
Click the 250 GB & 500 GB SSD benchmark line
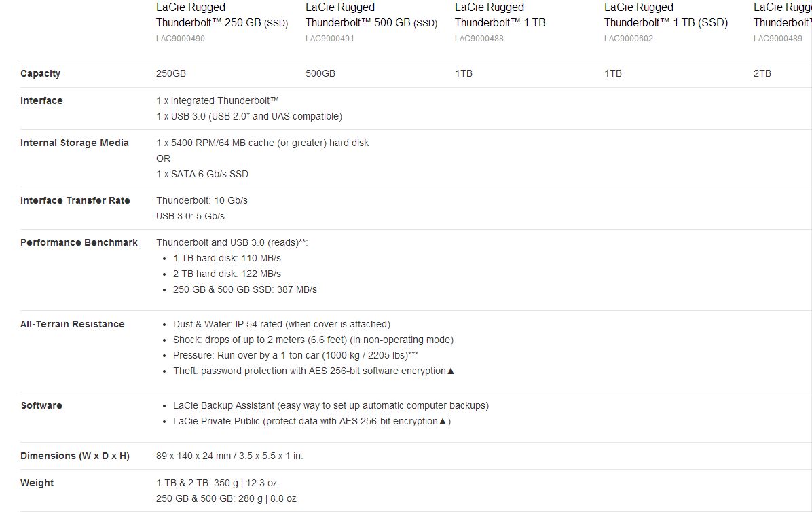[x=245, y=289]
